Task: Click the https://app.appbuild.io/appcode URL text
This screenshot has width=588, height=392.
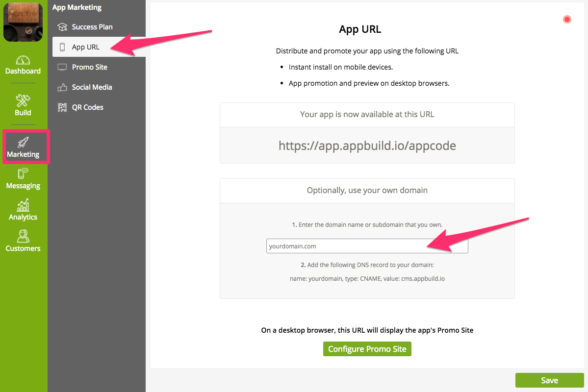Action: [367, 146]
